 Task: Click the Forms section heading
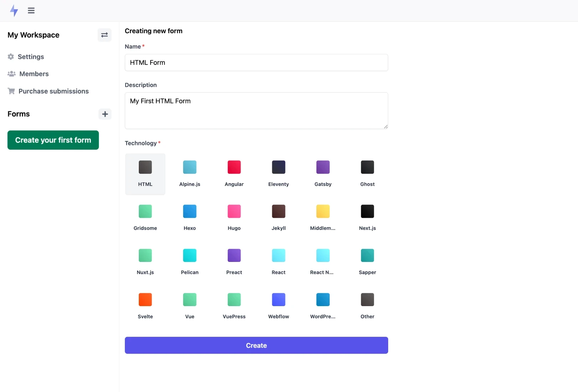coord(19,114)
